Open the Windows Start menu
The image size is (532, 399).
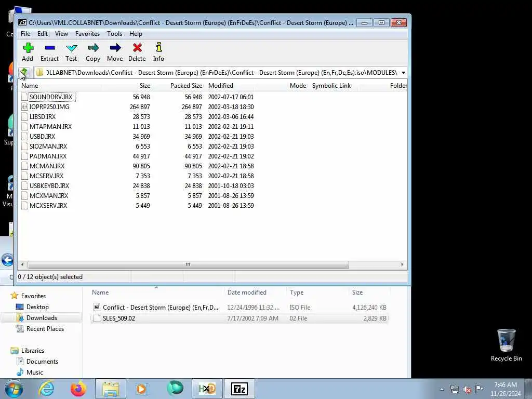14,389
